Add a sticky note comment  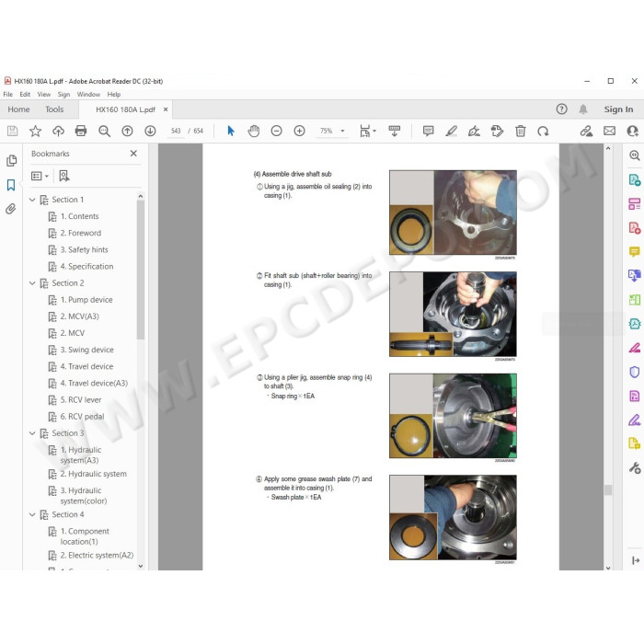coord(429,131)
